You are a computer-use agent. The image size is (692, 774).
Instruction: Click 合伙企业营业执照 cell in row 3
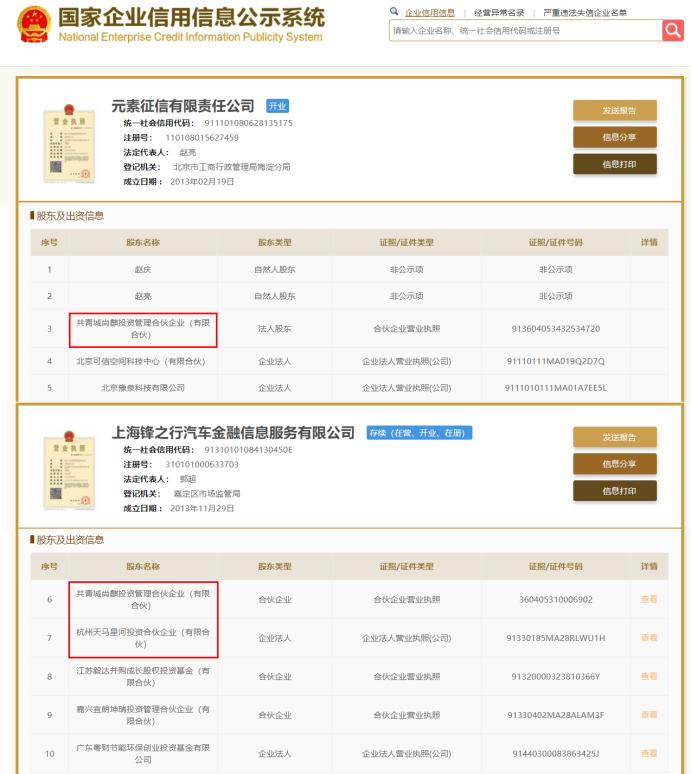tap(407, 329)
